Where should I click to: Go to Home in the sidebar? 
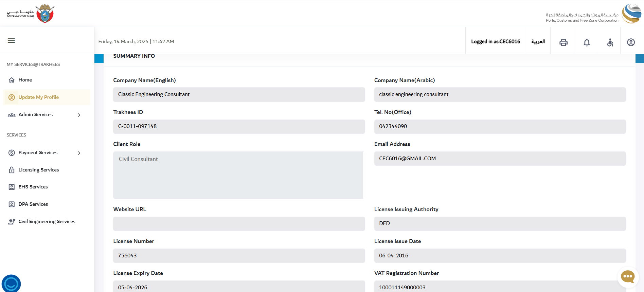pos(25,80)
